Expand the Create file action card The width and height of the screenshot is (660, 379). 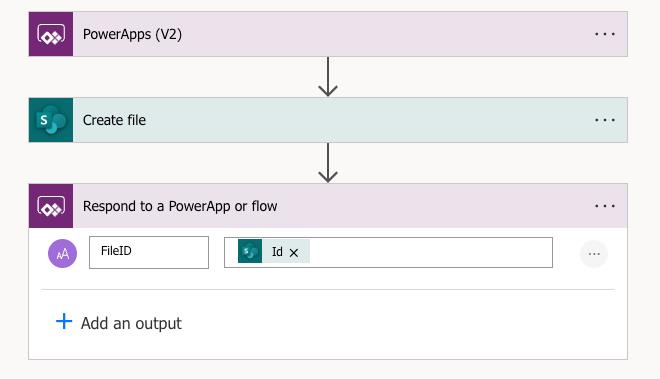(328, 120)
